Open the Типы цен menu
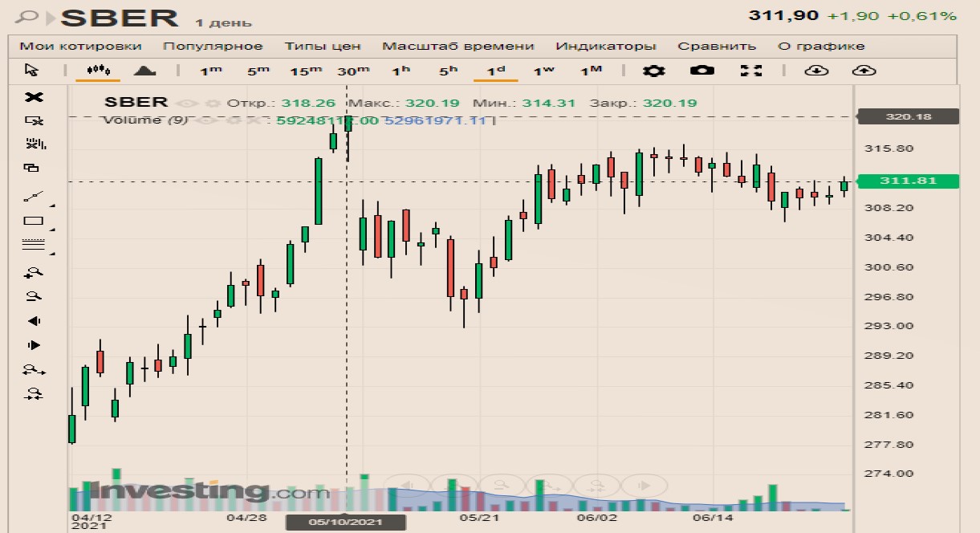Image resolution: width=980 pixels, height=533 pixels. pos(323,46)
